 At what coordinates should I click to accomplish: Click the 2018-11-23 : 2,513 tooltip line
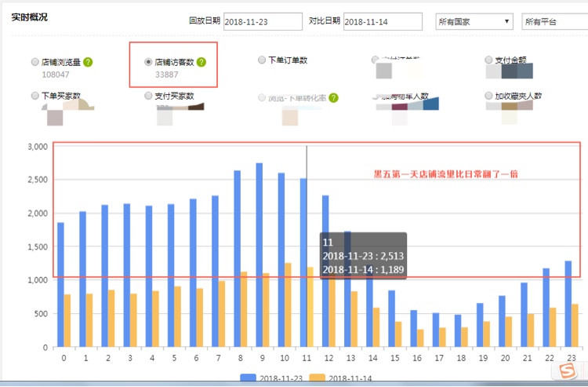(x=363, y=256)
